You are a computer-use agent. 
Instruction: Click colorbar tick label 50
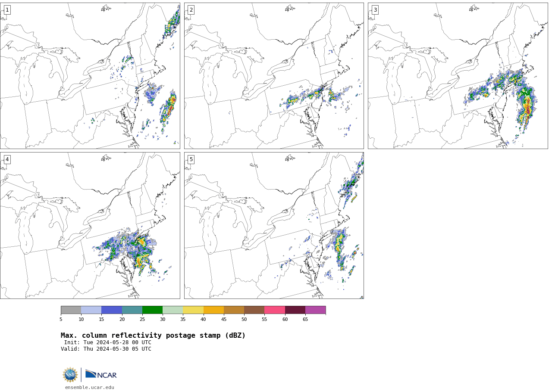click(244, 319)
